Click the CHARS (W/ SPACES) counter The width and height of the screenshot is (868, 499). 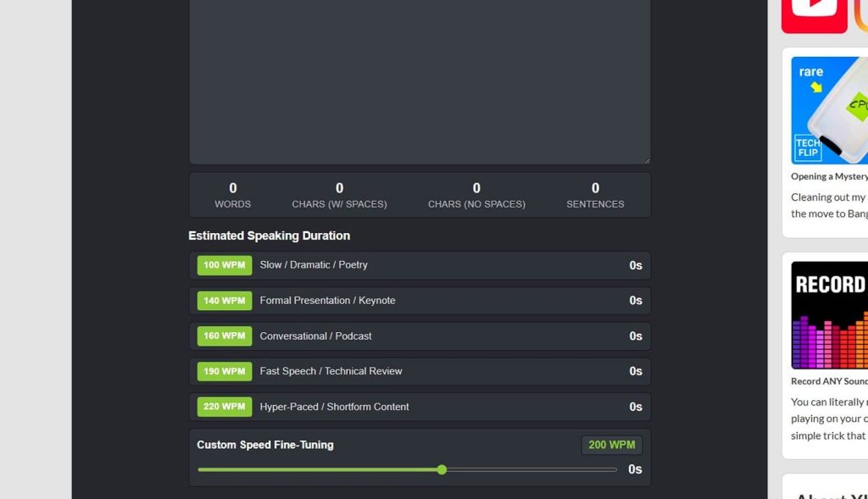coord(339,196)
